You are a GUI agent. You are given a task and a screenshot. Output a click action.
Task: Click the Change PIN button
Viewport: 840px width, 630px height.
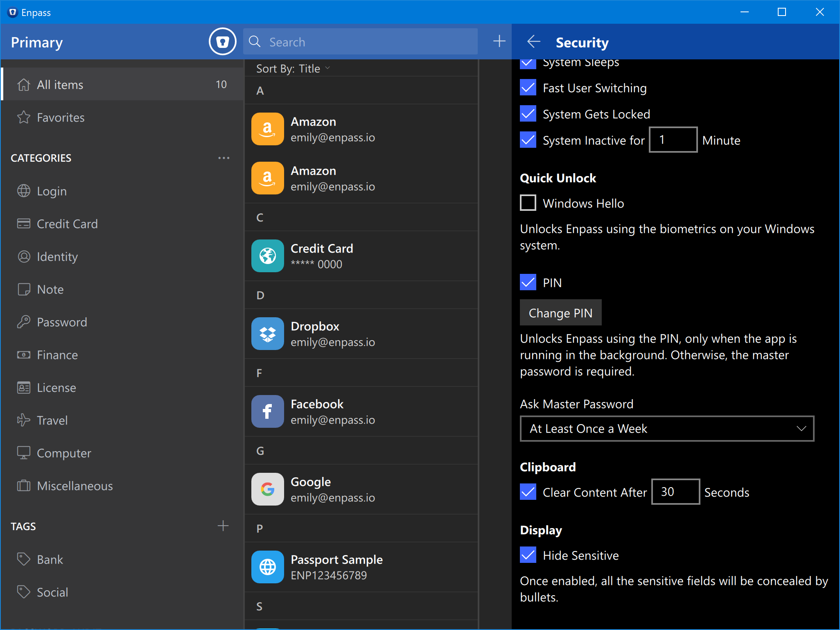pos(560,313)
